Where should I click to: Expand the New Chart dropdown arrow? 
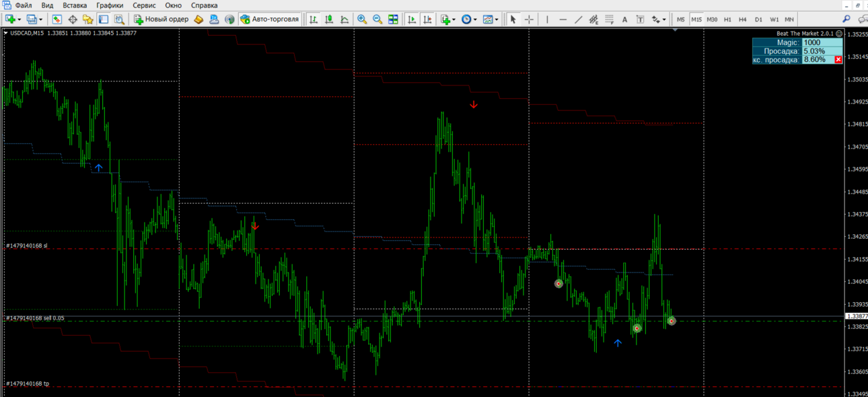19,20
